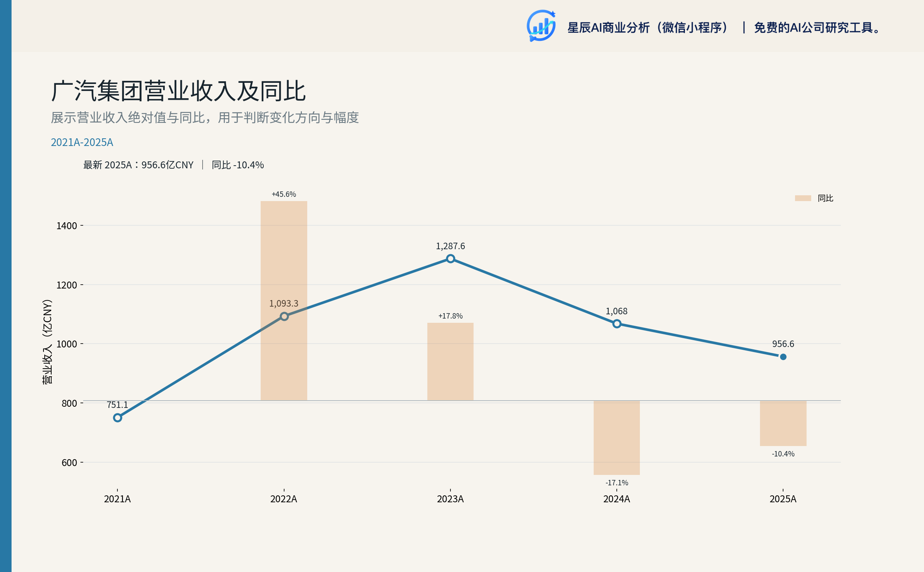Click the 956.6 point label
Image resolution: width=924 pixels, height=572 pixels.
783,344
